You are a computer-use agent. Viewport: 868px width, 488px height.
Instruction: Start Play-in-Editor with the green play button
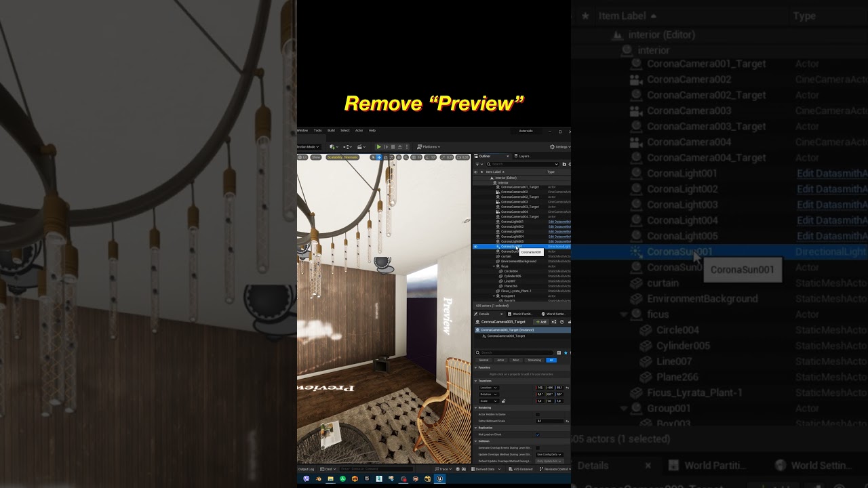[x=378, y=147]
